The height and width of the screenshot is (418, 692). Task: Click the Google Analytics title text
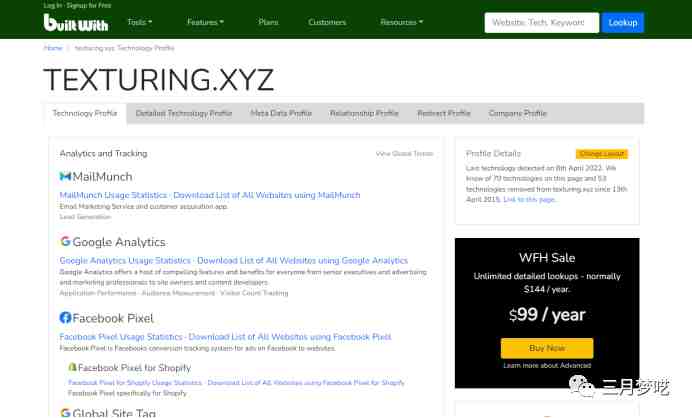click(x=119, y=242)
